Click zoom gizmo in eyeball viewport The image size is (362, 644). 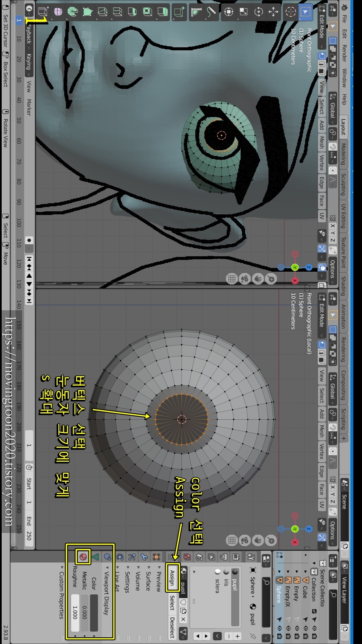pyautogui.click(x=271, y=540)
